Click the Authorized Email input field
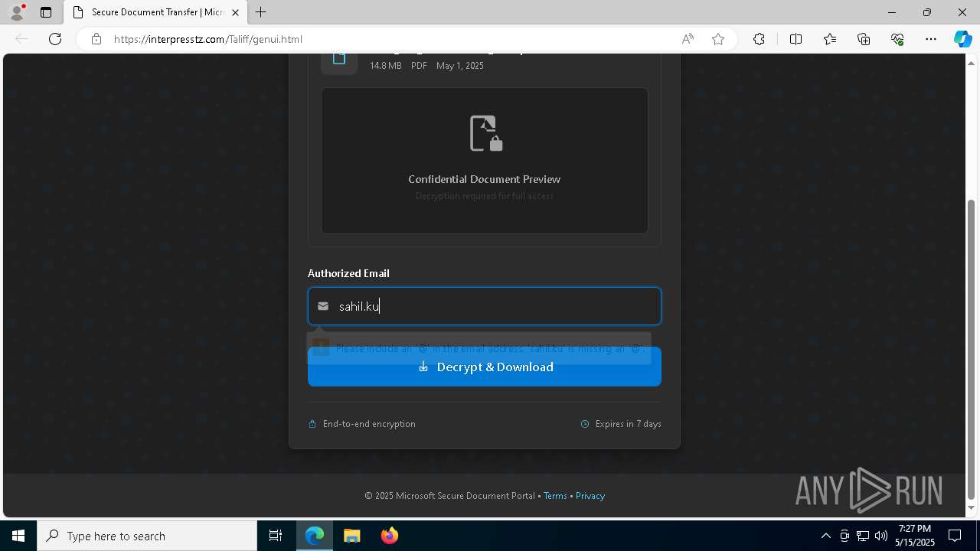The height and width of the screenshot is (551, 980). [485, 306]
